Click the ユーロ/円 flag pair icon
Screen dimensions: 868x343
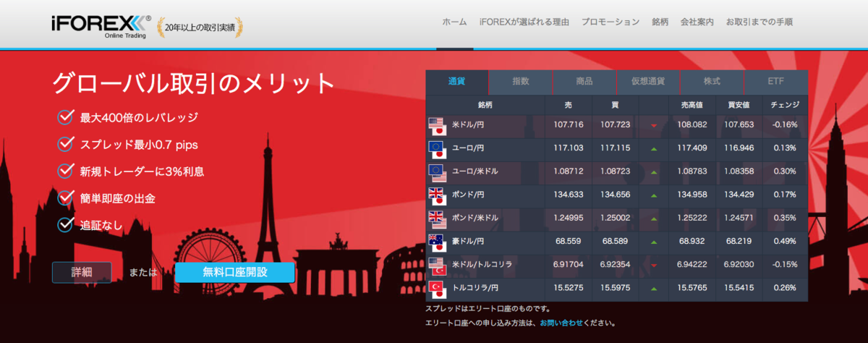click(x=436, y=148)
